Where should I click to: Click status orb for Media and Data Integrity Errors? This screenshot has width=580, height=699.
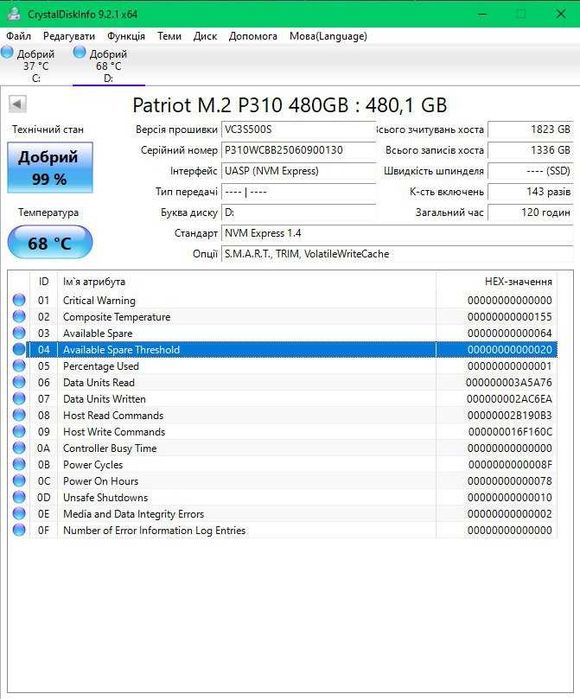[19, 514]
